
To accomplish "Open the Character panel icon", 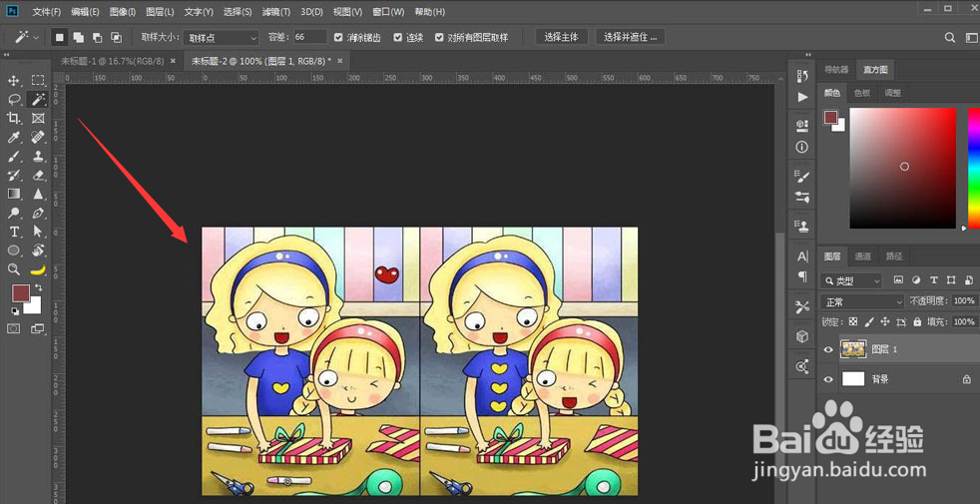I will click(x=802, y=256).
